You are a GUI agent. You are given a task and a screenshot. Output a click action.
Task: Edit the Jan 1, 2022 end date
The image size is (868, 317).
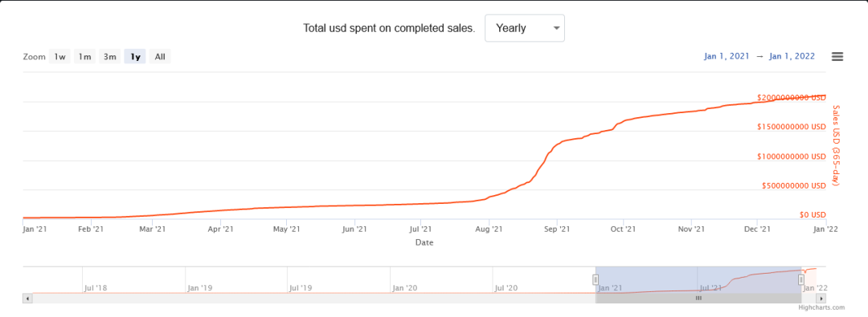point(792,56)
